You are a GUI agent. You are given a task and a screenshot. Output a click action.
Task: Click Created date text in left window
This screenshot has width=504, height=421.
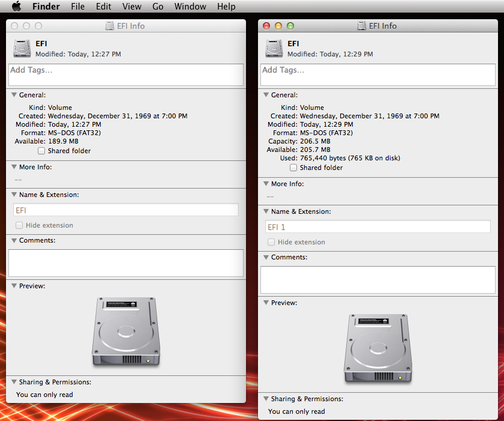tap(118, 116)
